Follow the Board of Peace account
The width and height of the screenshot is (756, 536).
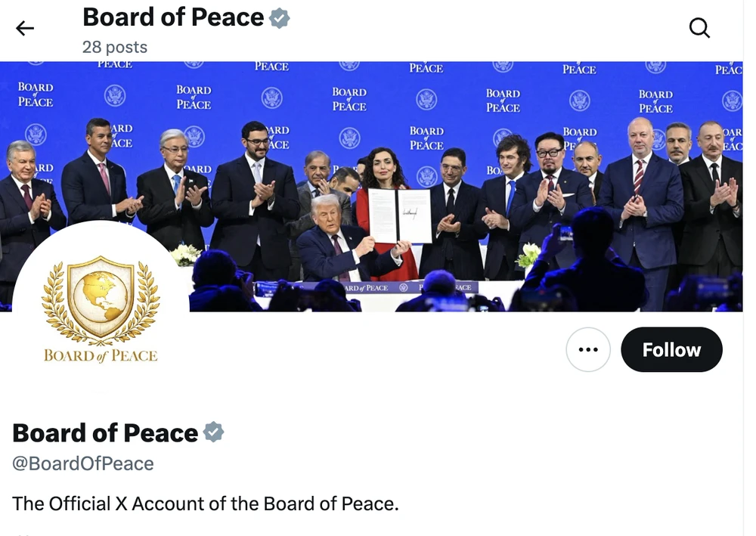click(671, 349)
